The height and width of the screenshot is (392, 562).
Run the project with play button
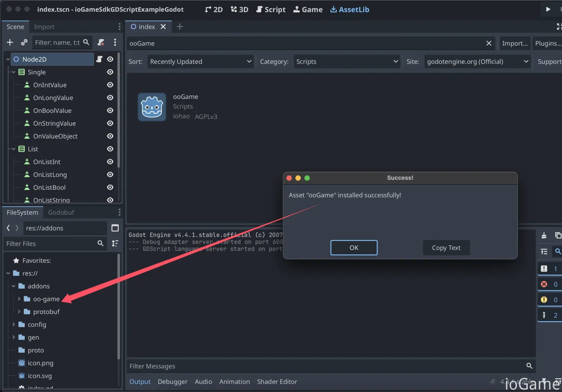coord(548,9)
